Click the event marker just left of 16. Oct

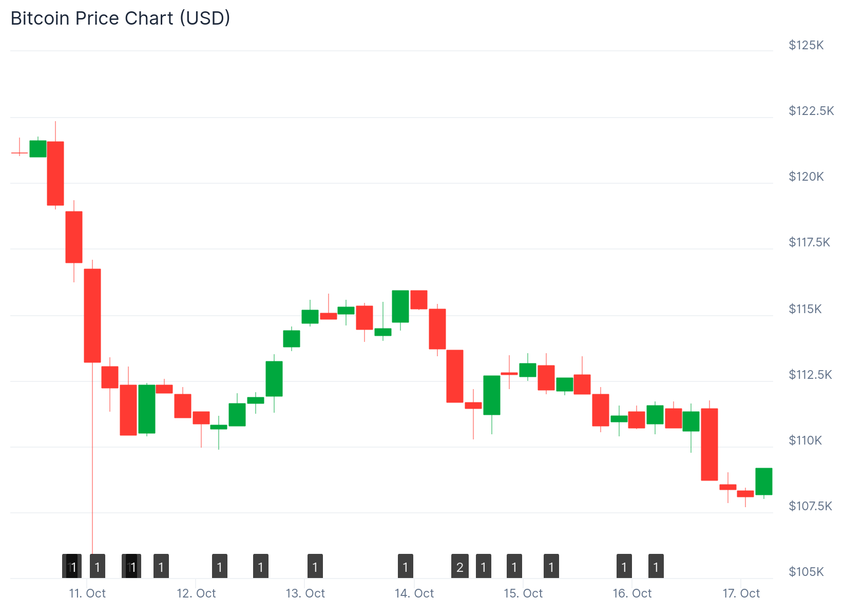tap(624, 566)
